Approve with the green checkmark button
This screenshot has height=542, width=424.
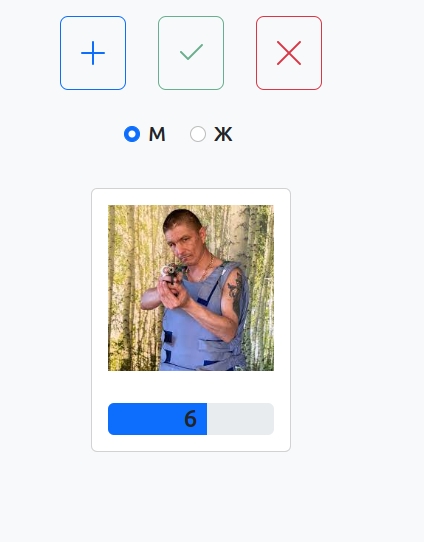191,53
